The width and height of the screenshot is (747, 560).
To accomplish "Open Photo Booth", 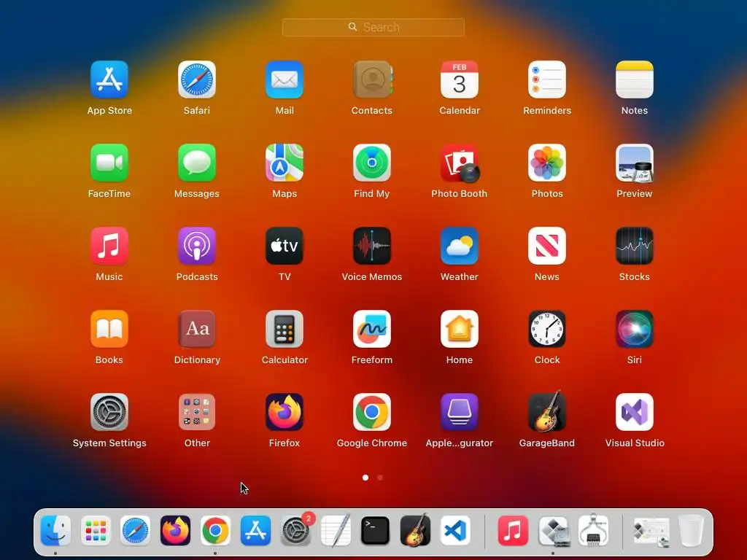I will [460, 163].
